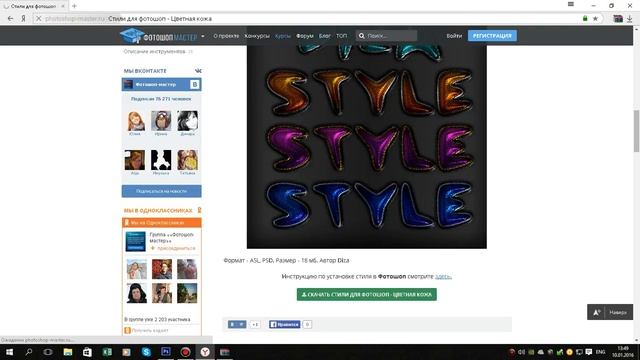Click the VK logo icon beside 'Мы ВКонтакте'
Image resolution: width=640 pixels, height=360 pixels.
tap(198, 71)
